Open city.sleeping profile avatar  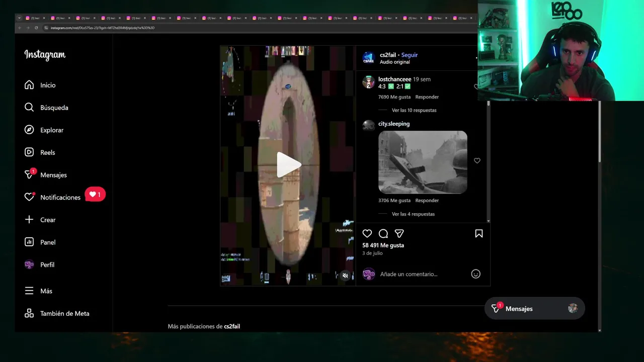(369, 125)
